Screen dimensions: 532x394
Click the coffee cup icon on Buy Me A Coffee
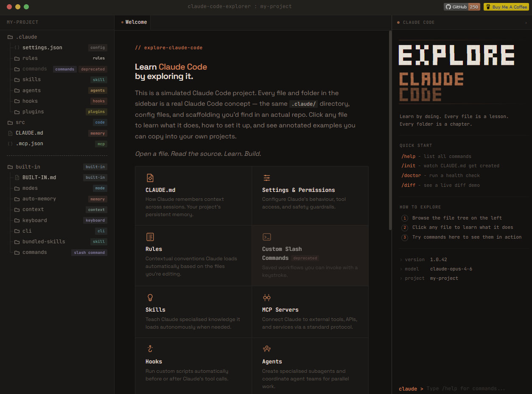[488, 7]
